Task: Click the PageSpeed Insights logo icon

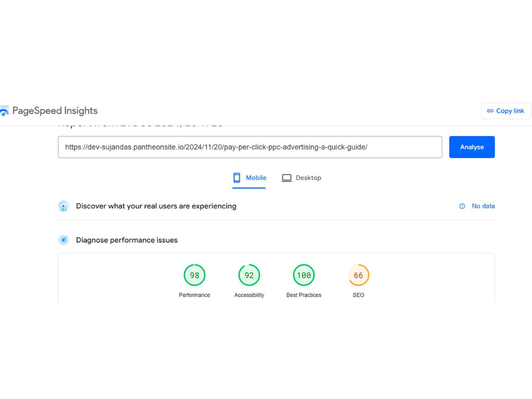Action: [x=4, y=111]
